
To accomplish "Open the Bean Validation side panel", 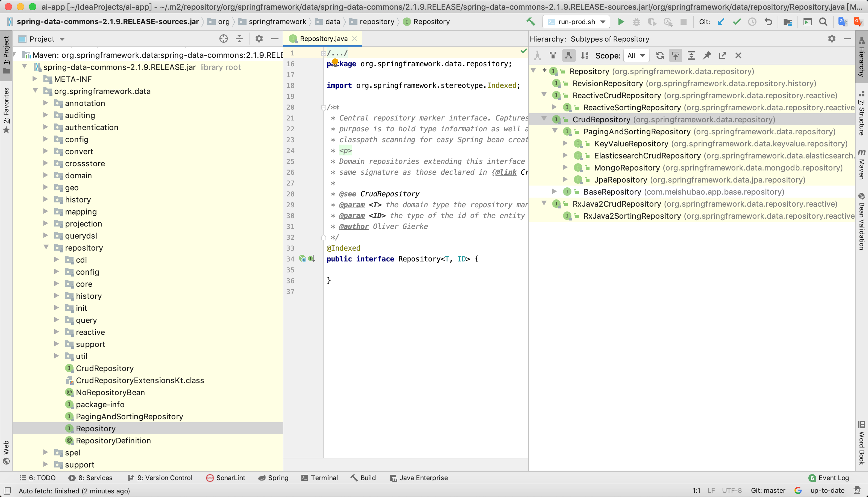I will point(862,222).
